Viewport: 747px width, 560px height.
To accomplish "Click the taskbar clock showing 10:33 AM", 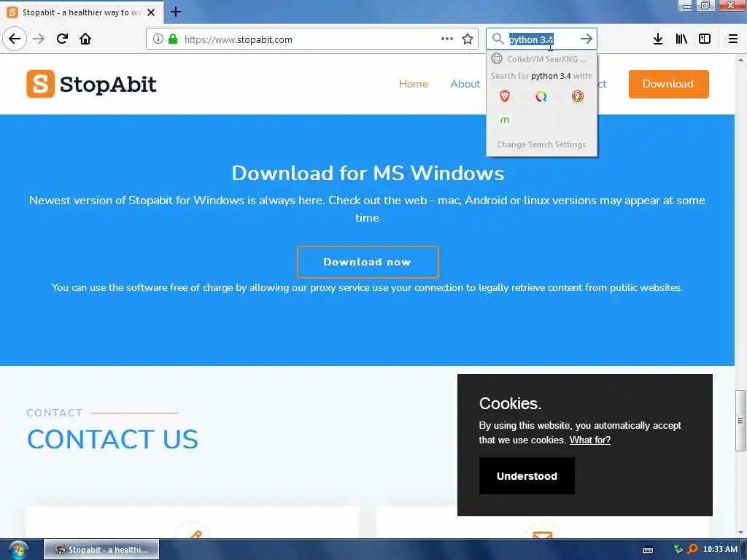I will pyautogui.click(x=720, y=549).
